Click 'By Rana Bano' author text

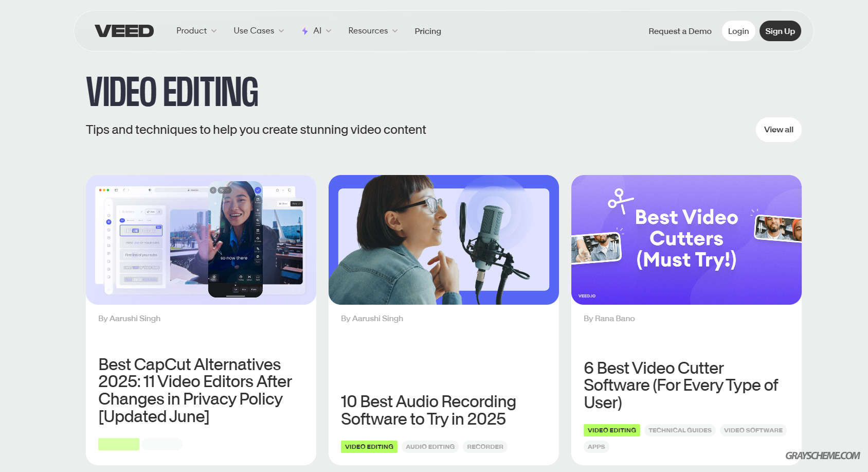(x=609, y=319)
